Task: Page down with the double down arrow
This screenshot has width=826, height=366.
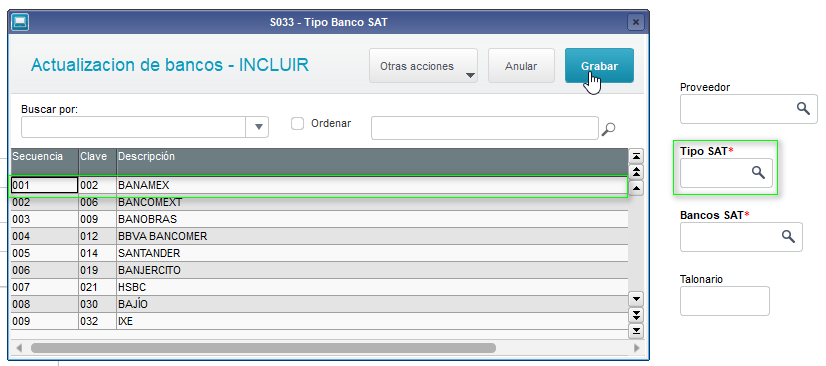Action: click(637, 315)
